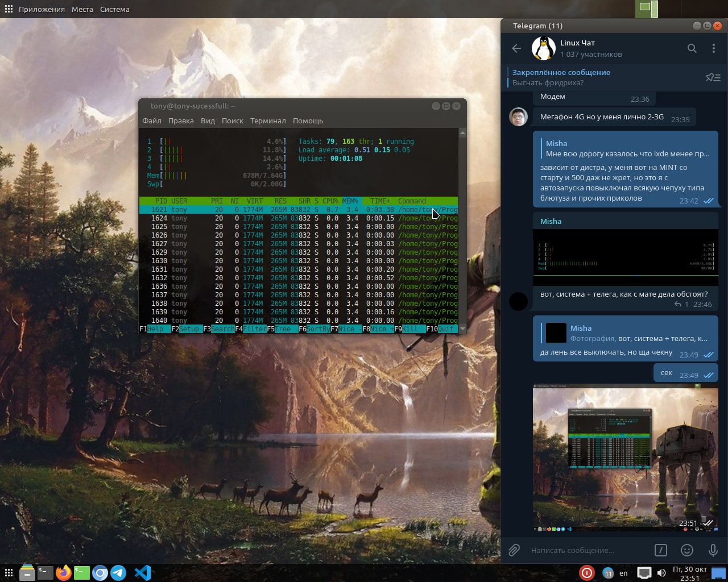
Task: Switch keyboard layout via en indicator
Action: (623, 573)
